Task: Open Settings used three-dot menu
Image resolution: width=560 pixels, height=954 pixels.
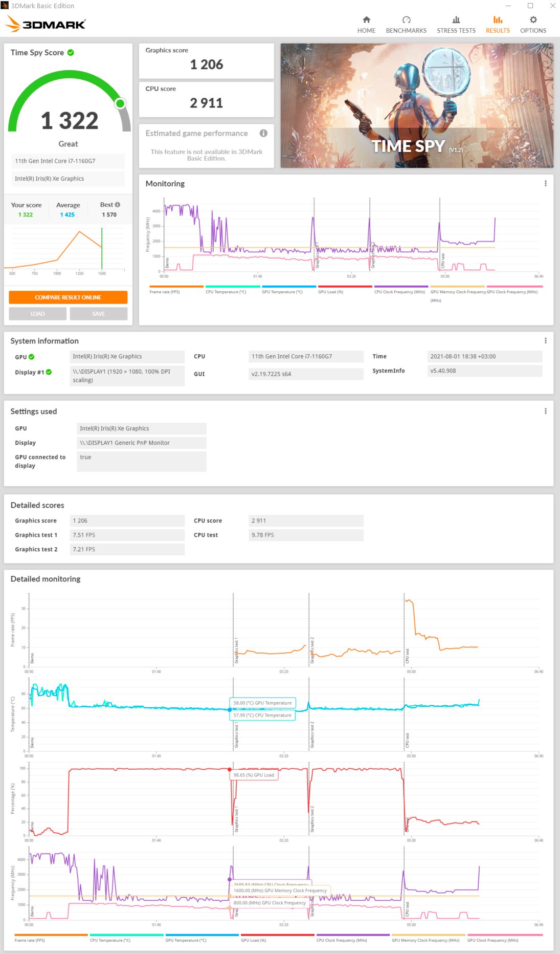Action: click(546, 411)
